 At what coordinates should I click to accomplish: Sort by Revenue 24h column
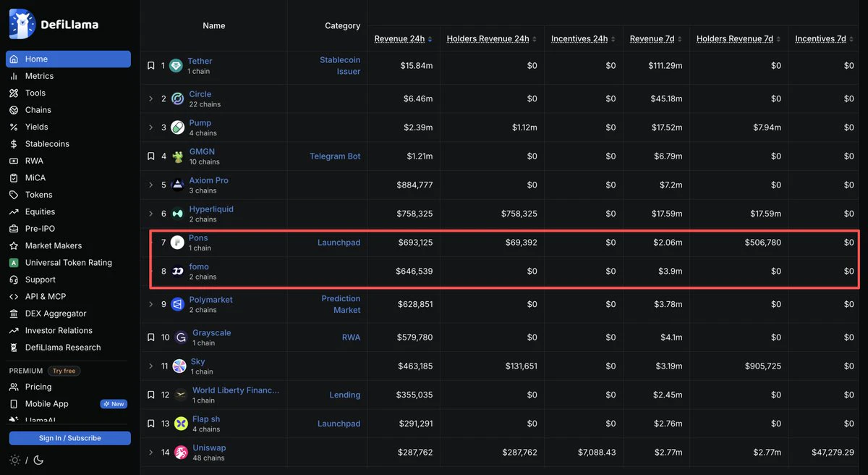point(403,38)
